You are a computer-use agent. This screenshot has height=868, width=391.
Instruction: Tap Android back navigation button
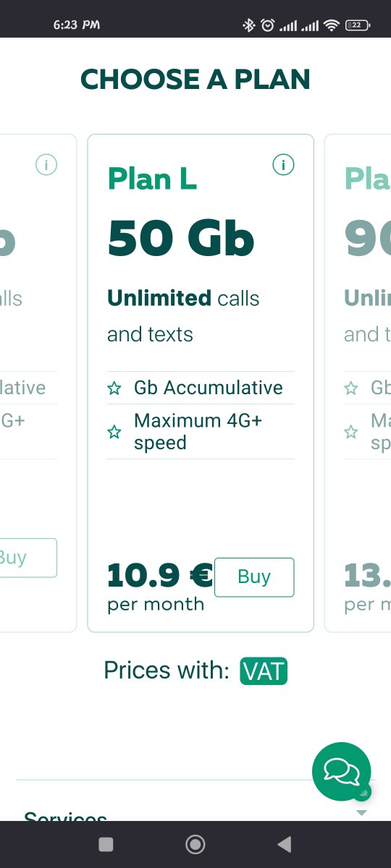[285, 844]
